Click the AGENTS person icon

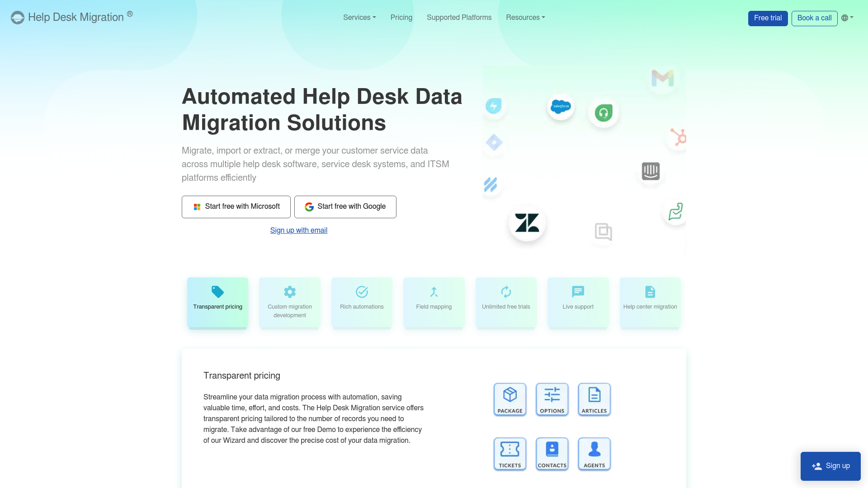[x=594, y=454]
